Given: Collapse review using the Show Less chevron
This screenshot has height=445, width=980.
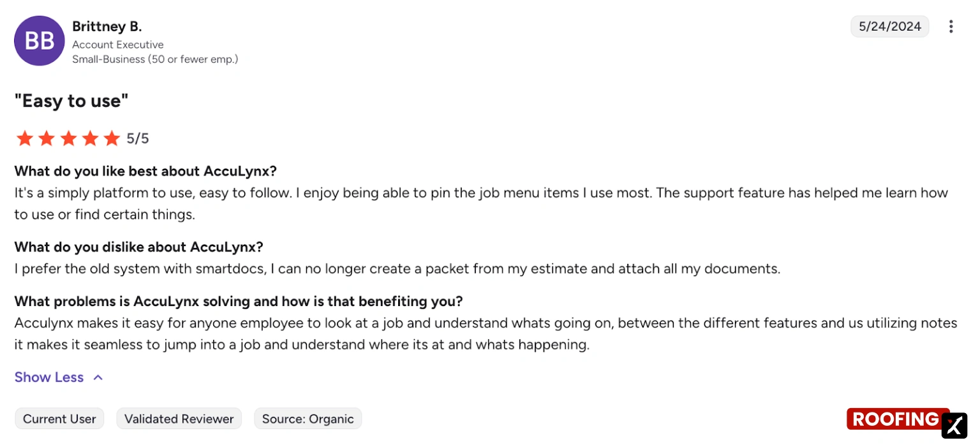Looking at the screenshot, I should (x=98, y=377).
